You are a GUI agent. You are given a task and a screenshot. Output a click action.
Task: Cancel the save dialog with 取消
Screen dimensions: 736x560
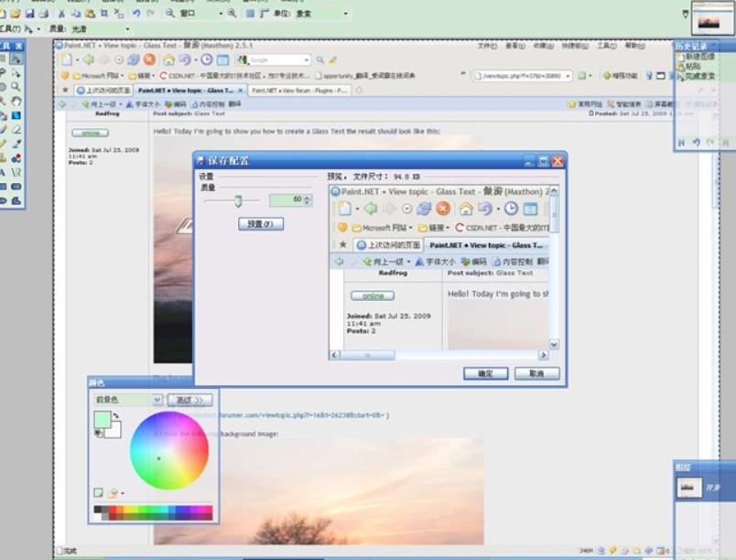(x=536, y=373)
